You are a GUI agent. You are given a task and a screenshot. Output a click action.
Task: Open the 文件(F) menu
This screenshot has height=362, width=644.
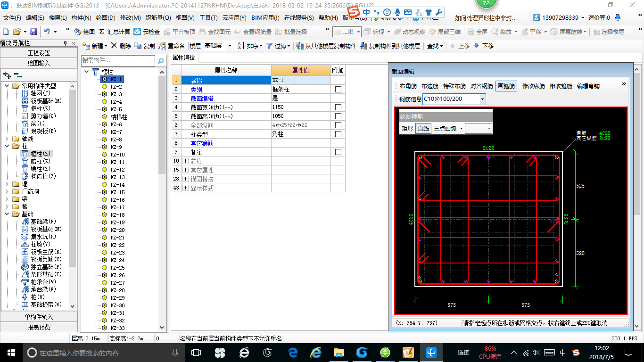point(12,18)
